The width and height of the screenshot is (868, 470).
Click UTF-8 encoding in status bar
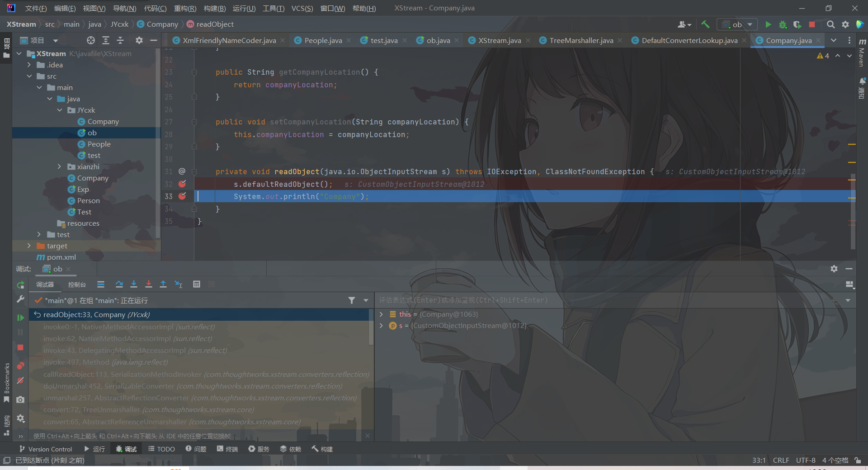pyautogui.click(x=806, y=460)
